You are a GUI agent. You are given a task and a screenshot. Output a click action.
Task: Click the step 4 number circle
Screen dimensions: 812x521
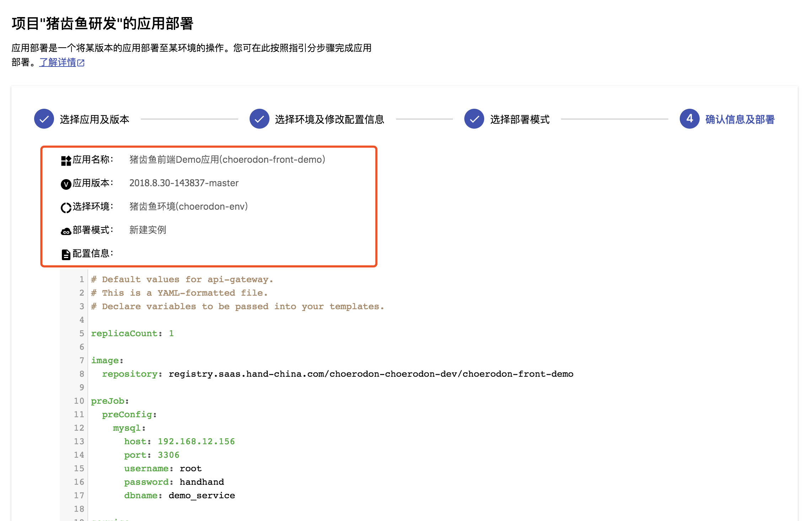690,119
